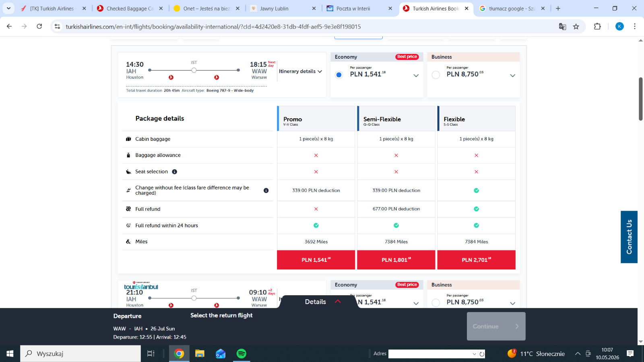
Task: Refresh the taskbar address field
Action: tap(482, 354)
